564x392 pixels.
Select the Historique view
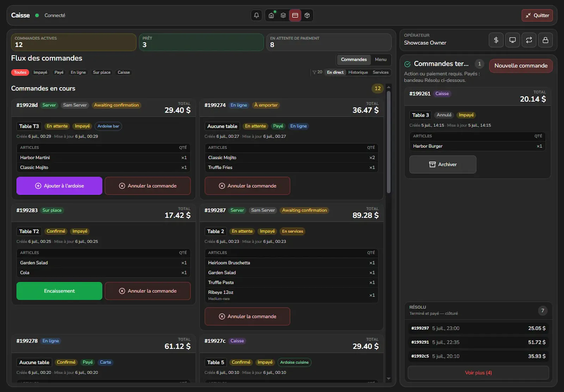[x=358, y=72]
